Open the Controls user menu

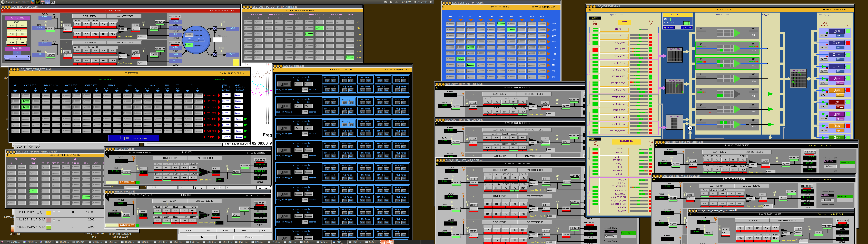click(x=420, y=2)
